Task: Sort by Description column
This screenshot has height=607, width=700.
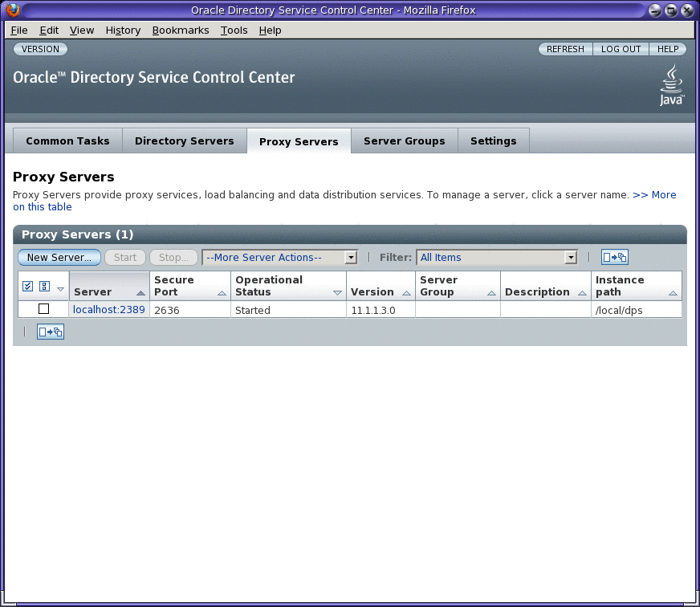Action: [582, 293]
